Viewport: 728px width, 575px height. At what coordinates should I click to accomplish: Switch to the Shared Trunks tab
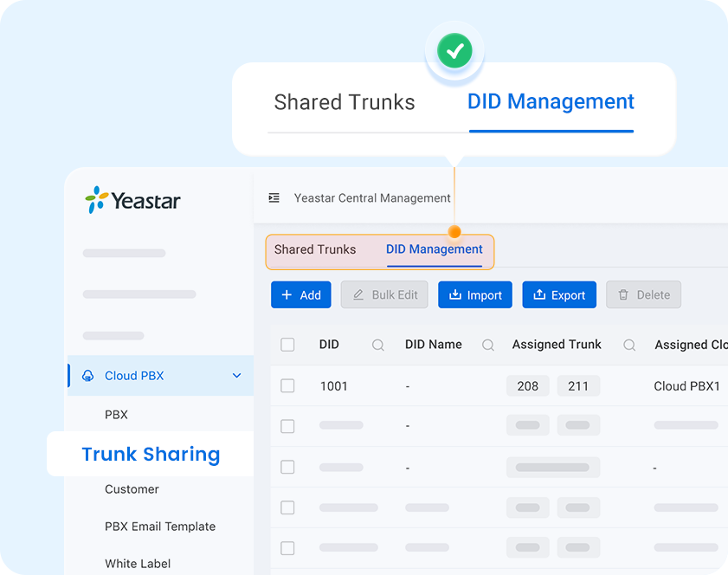pyautogui.click(x=315, y=250)
